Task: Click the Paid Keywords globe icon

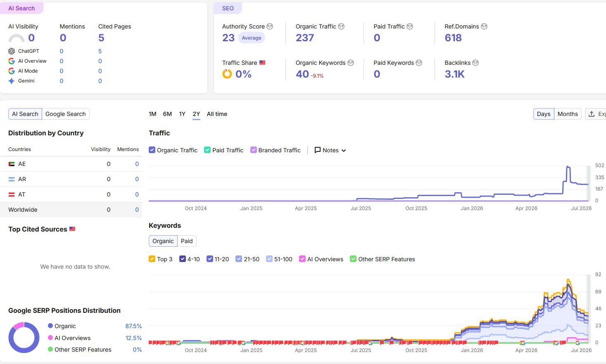Action: click(419, 63)
